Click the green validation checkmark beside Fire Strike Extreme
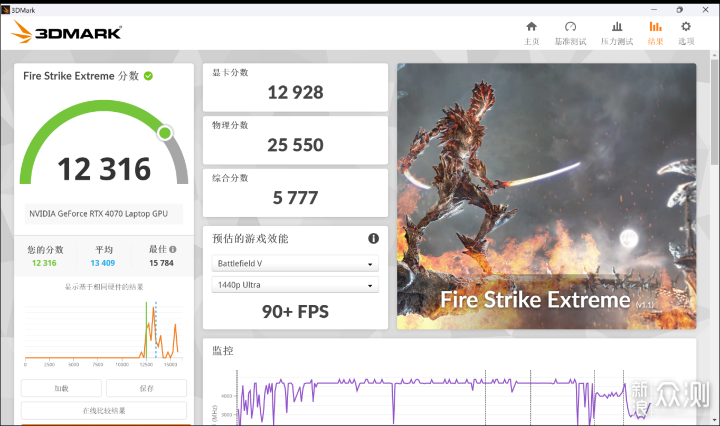Image resolution: width=720 pixels, height=426 pixels. coord(148,76)
